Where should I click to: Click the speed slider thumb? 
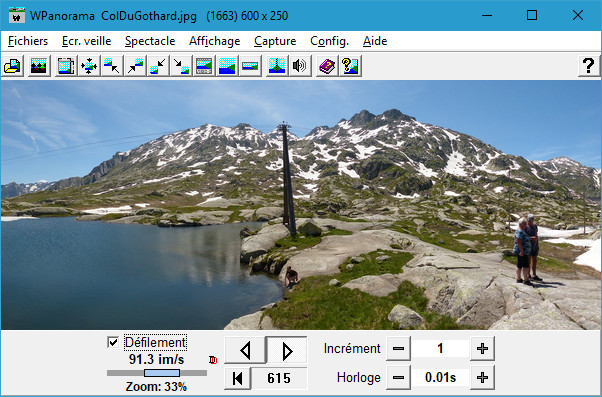[162, 373]
